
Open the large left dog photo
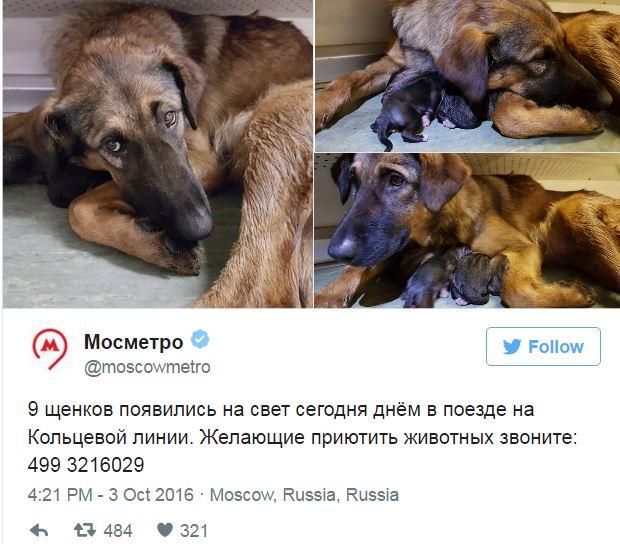(158, 154)
